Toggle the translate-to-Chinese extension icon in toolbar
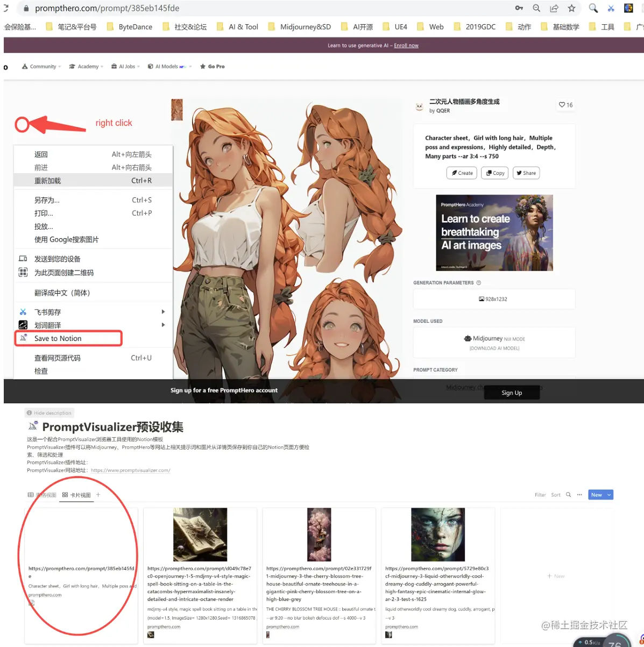Viewport: 644px width, 647px height. (x=628, y=8)
